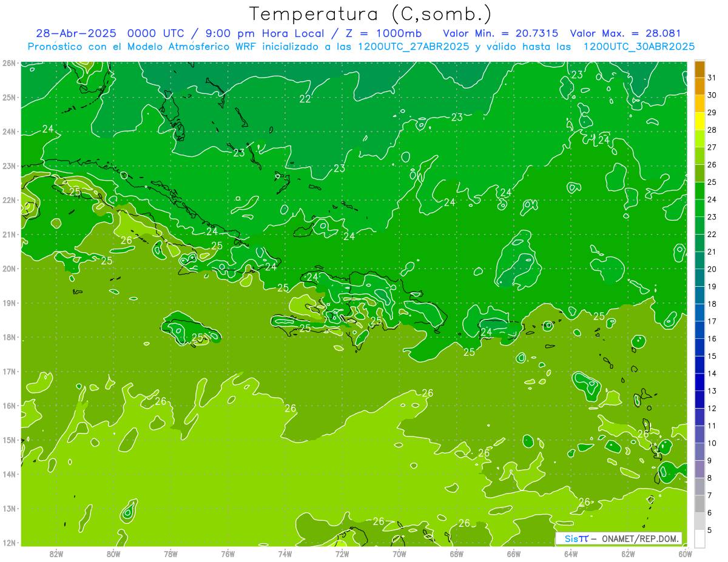Click the legend value label '15'

(x=712, y=356)
